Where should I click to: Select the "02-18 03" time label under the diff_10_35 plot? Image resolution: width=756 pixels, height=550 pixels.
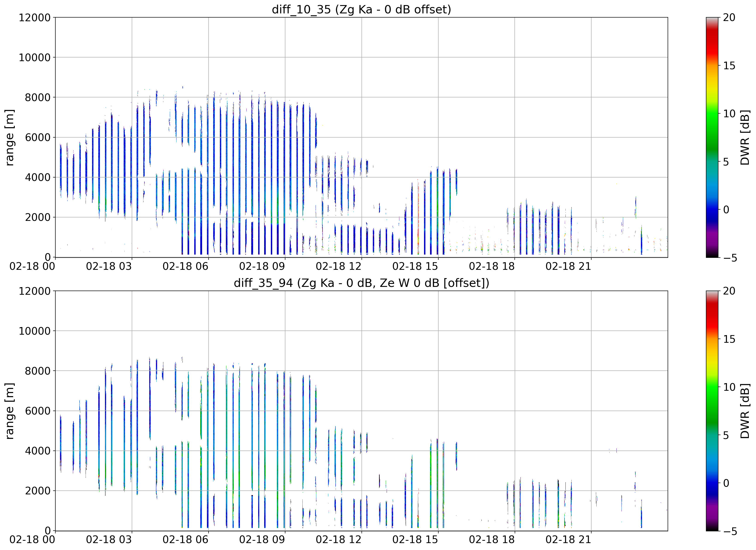point(109,266)
